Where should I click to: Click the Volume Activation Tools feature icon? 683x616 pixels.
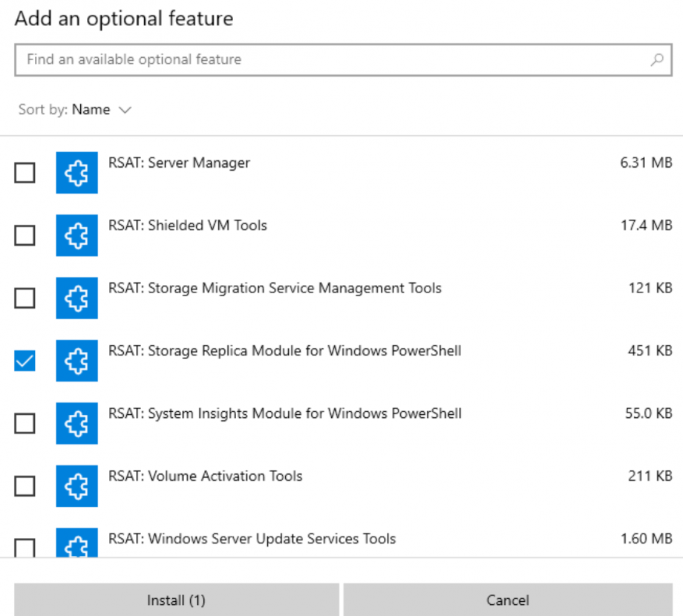[x=76, y=486]
